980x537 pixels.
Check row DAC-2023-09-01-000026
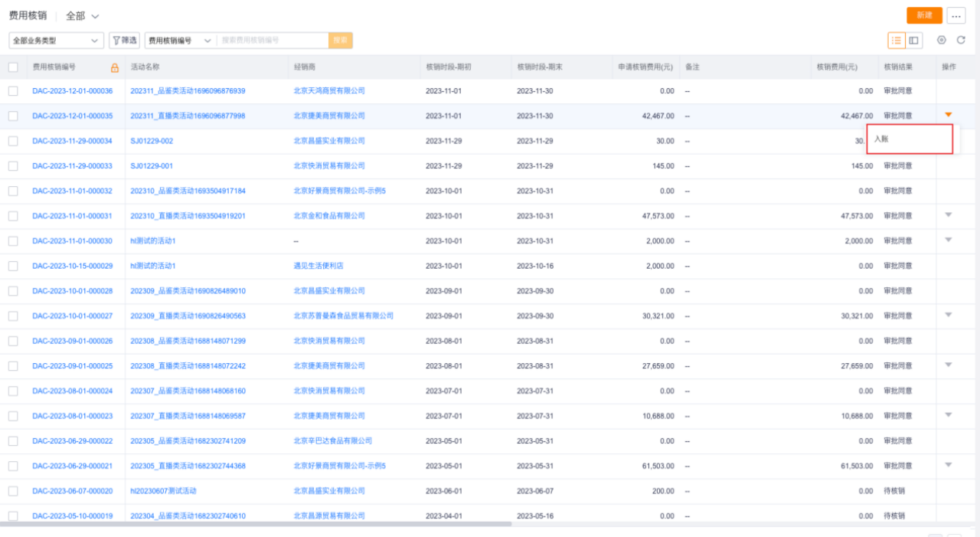[13, 341]
